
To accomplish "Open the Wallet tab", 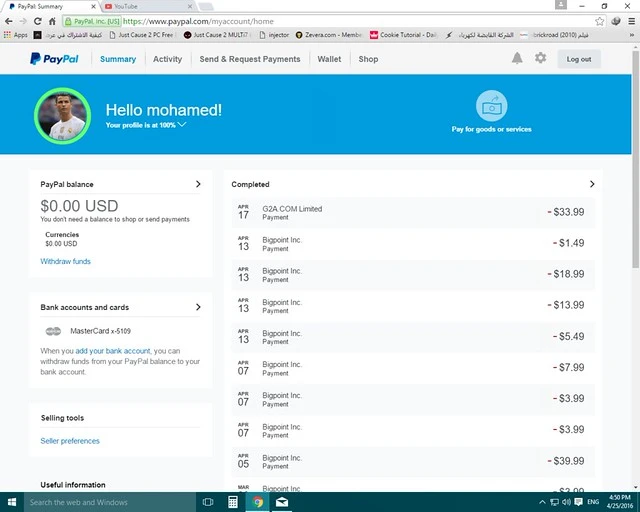I will (329, 59).
